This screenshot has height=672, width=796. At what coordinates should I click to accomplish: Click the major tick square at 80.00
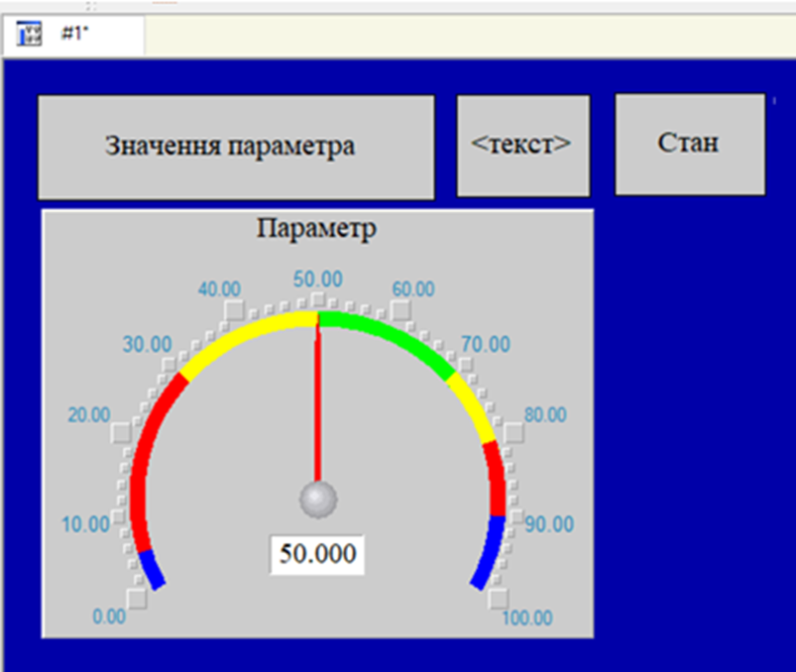pyautogui.click(x=513, y=433)
